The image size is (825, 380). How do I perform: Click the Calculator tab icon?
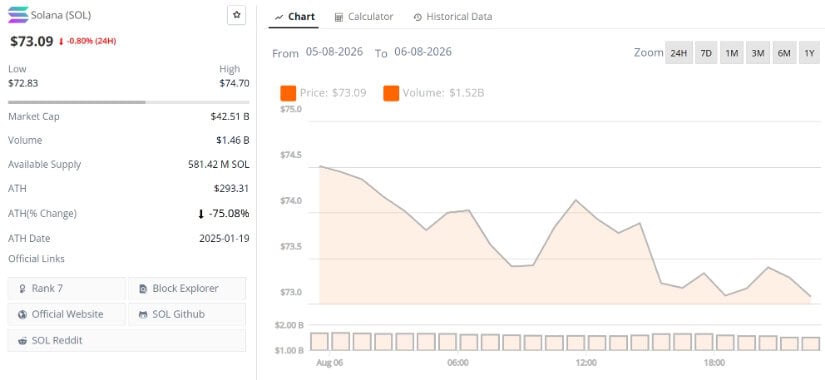pyautogui.click(x=339, y=17)
